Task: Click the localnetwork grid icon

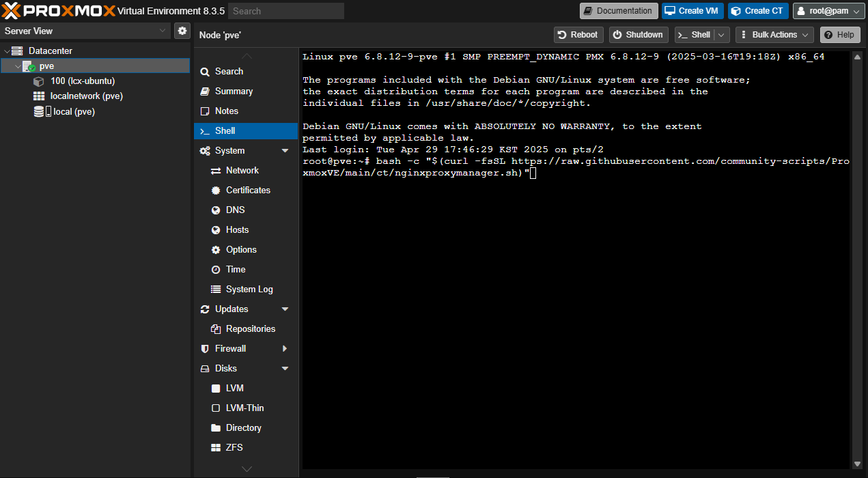Action: [x=39, y=96]
